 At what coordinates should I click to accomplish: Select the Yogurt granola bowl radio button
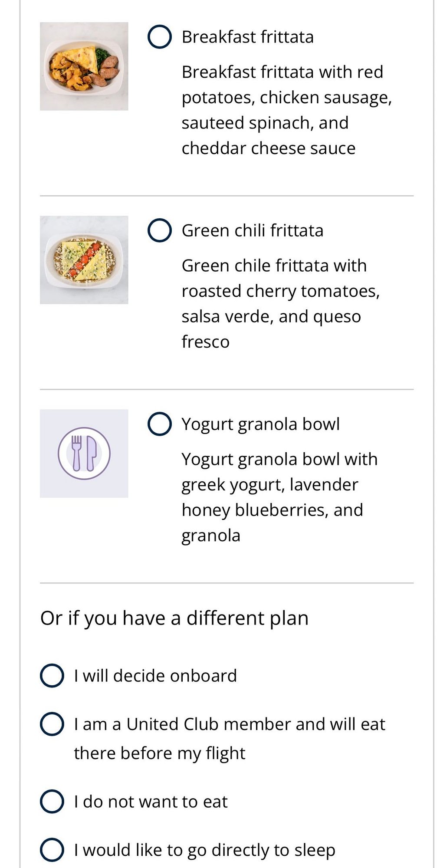point(160,424)
